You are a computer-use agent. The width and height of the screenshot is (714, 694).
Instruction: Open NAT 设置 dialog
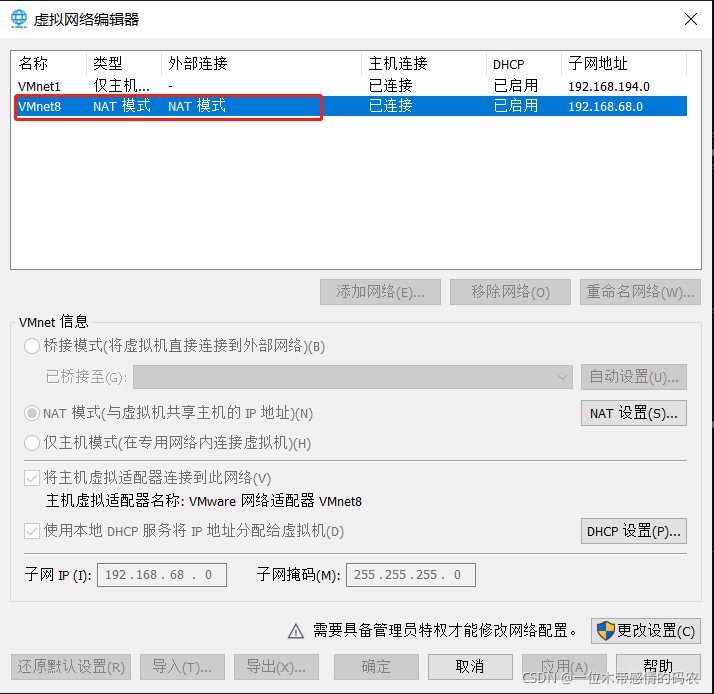tap(633, 413)
